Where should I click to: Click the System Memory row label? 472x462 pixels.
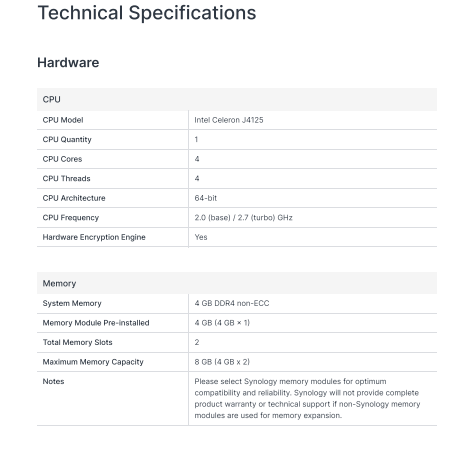pos(72,303)
